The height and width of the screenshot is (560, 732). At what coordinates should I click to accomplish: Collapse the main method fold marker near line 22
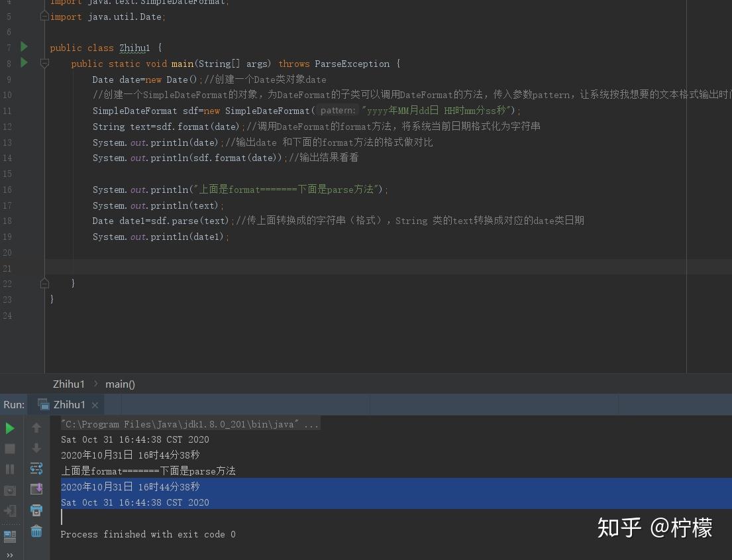44,282
